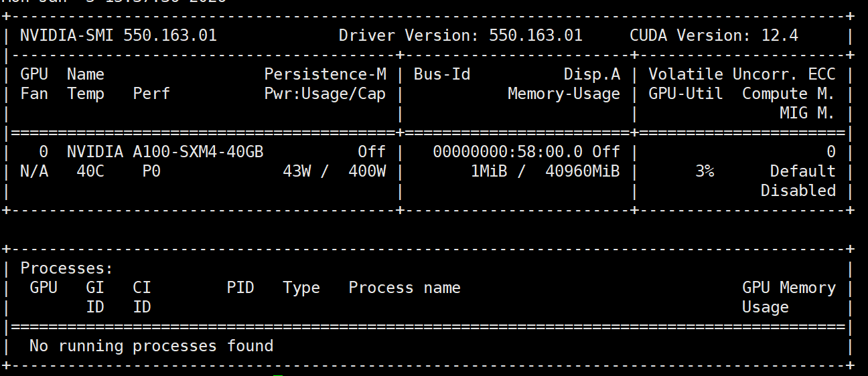This screenshot has width=868, height=376.
Task: Select GPU name NVIDIA A100-SXM4-40GB
Action: click(x=165, y=152)
